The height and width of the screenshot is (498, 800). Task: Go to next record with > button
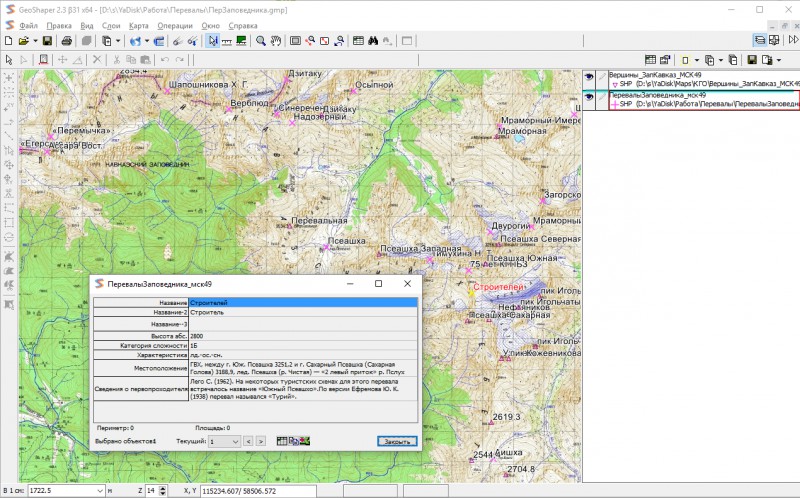[260, 441]
